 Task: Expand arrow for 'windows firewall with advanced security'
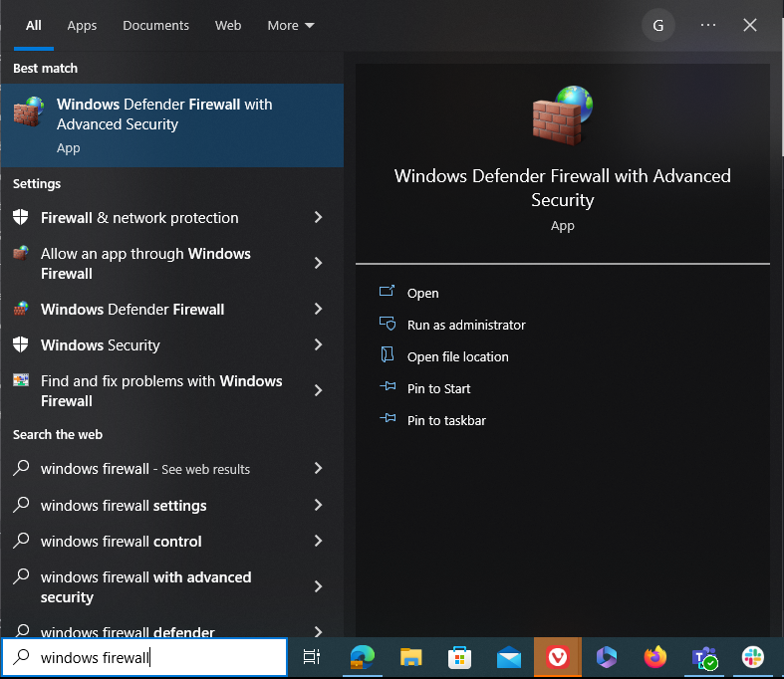tap(318, 586)
